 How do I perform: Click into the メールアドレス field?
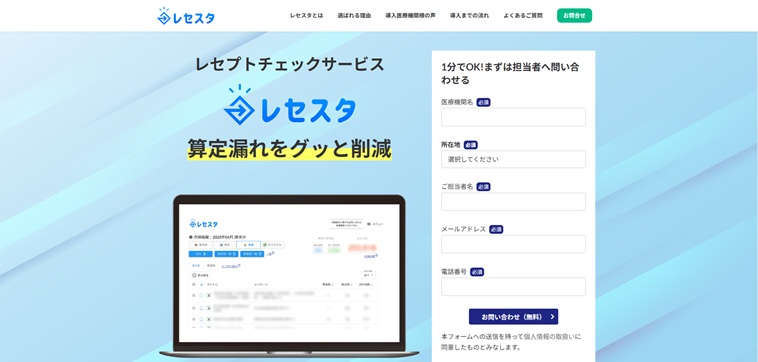coord(513,244)
